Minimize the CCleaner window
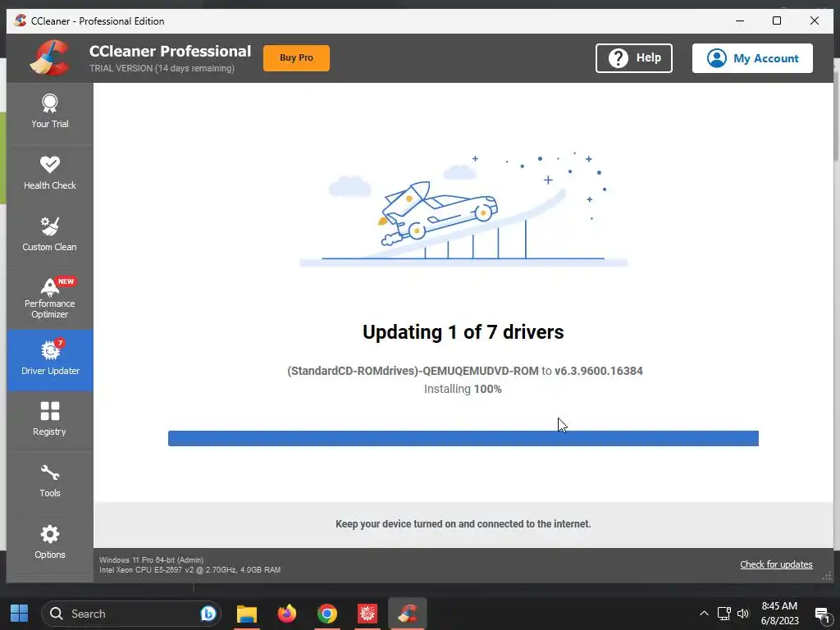840x630 pixels. (x=740, y=21)
